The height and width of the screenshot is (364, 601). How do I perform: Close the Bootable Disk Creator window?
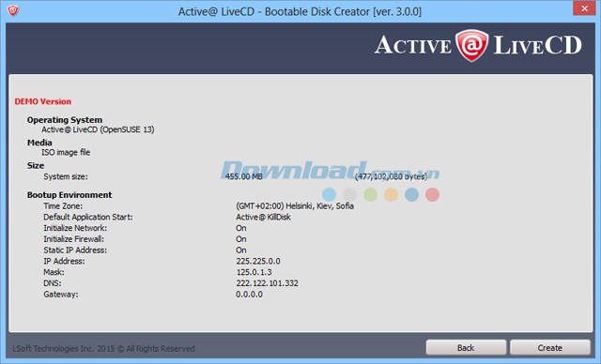point(584,8)
